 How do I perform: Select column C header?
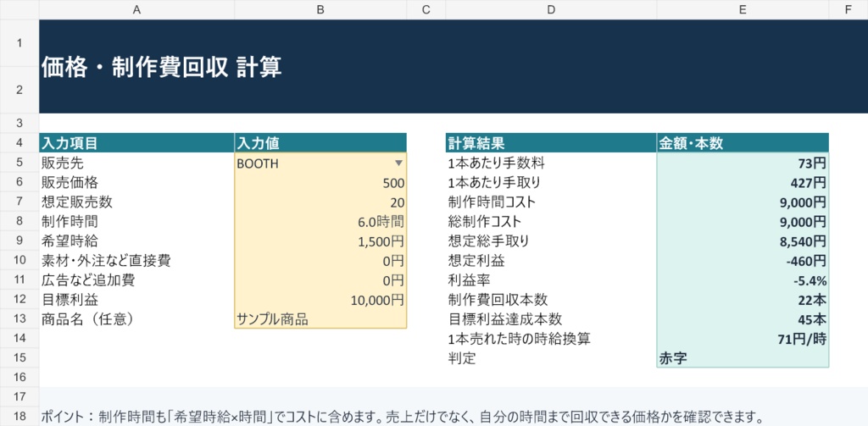point(426,9)
